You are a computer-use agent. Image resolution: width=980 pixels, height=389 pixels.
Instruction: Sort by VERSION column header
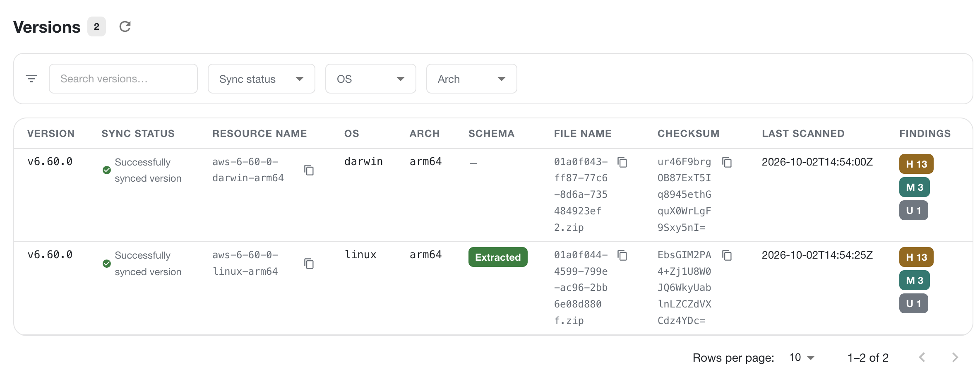[51, 134]
